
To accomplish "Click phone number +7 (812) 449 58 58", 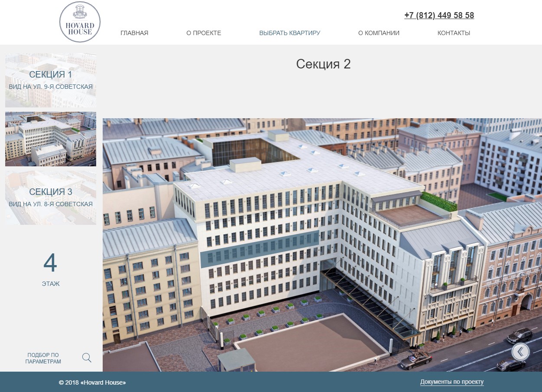I will pos(439,16).
